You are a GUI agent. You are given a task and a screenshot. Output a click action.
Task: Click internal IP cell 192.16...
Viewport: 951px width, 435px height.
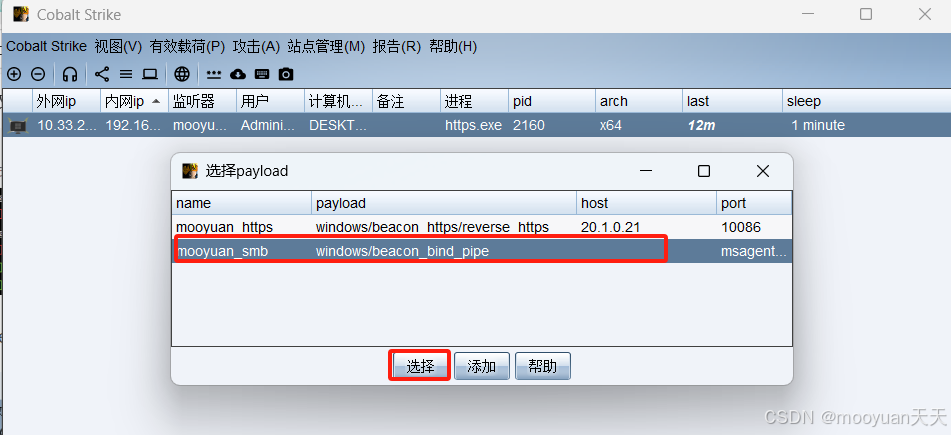[133, 126]
